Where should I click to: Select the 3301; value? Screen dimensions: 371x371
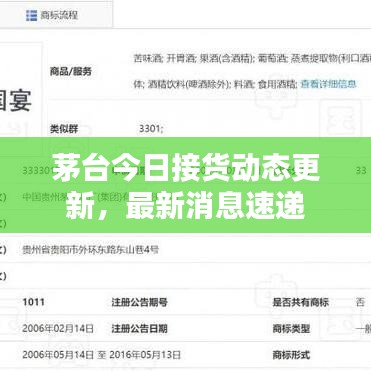pyautogui.click(x=151, y=129)
